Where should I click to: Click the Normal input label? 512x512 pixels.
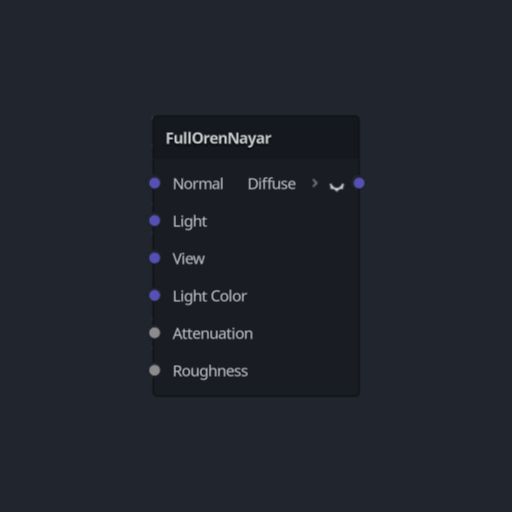[x=198, y=184]
